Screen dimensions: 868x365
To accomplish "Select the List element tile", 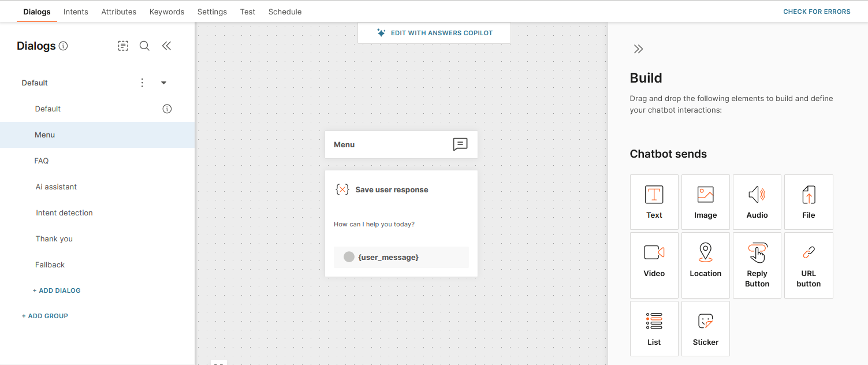I will coord(654,329).
